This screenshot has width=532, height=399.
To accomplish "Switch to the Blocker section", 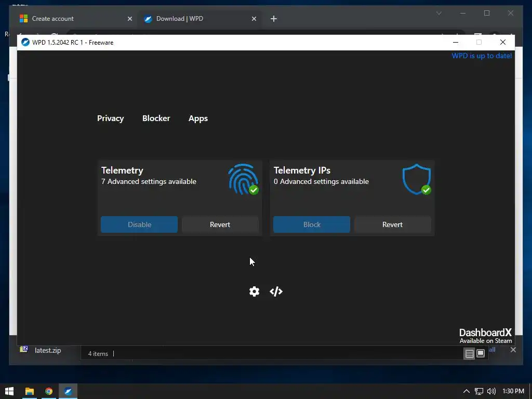I will point(156,118).
